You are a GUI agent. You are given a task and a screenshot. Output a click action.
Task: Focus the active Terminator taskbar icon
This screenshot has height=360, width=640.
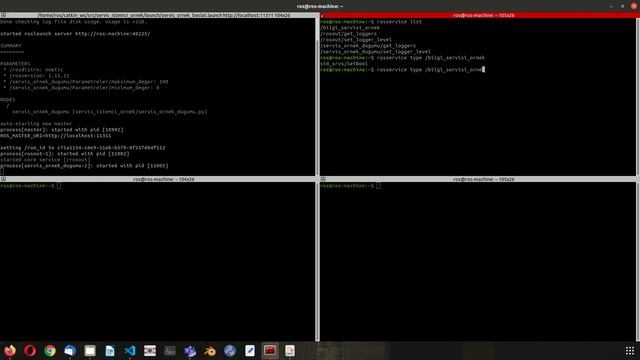point(270,351)
